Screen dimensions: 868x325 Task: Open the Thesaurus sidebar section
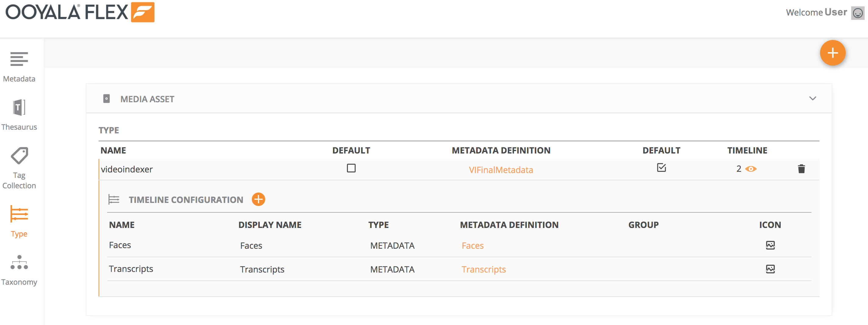coord(19,114)
